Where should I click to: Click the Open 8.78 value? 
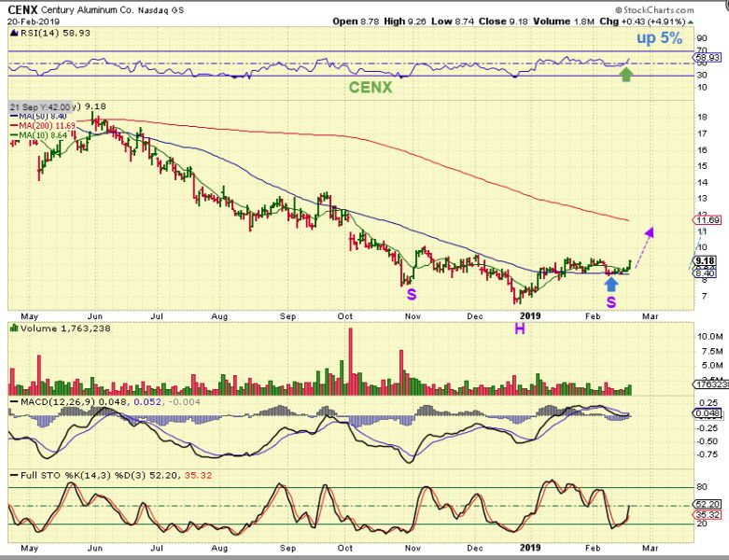[x=356, y=21]
